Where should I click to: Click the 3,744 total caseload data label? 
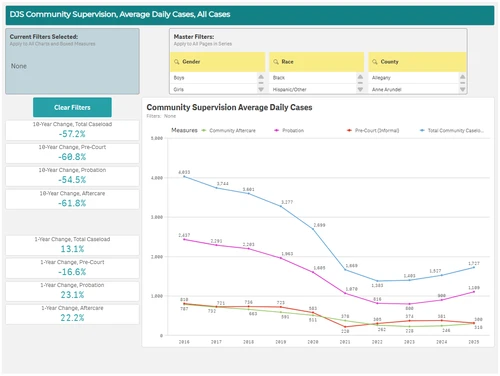point(223,184)
